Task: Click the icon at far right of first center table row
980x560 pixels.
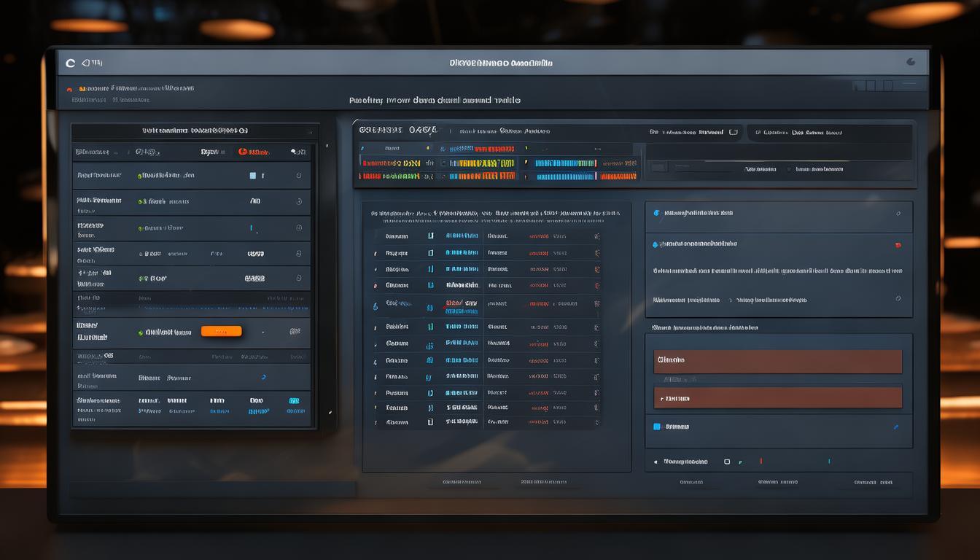Action: tap(596, 236)
